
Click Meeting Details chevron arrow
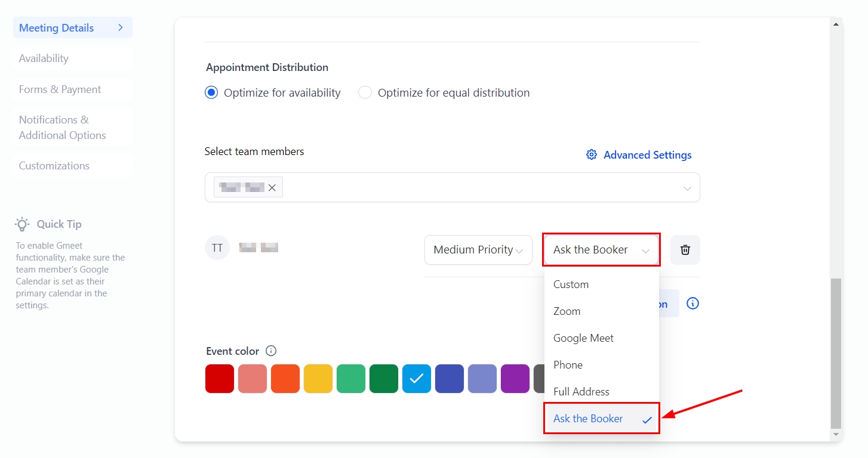121,27
